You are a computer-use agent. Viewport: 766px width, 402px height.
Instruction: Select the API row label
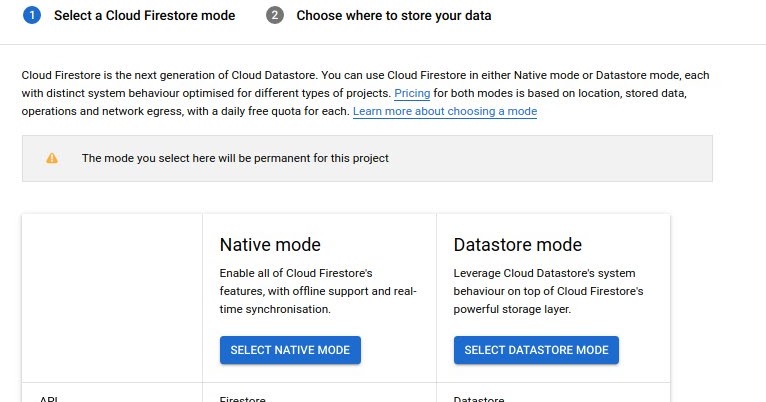(49, 398)
